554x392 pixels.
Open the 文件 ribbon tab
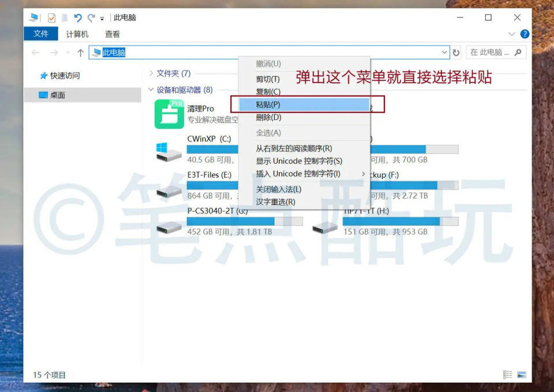(x=41, y=34)
